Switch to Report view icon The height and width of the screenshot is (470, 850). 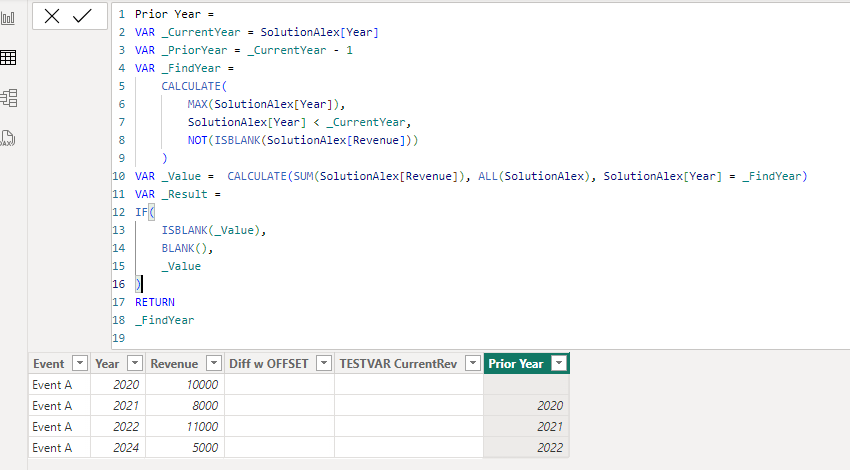[8, 18]
